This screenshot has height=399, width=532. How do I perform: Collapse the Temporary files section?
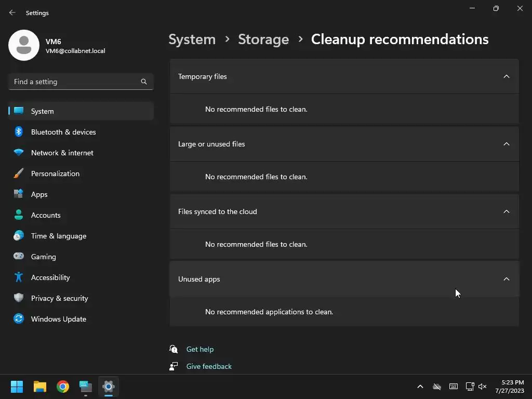(x=507, y=76)
